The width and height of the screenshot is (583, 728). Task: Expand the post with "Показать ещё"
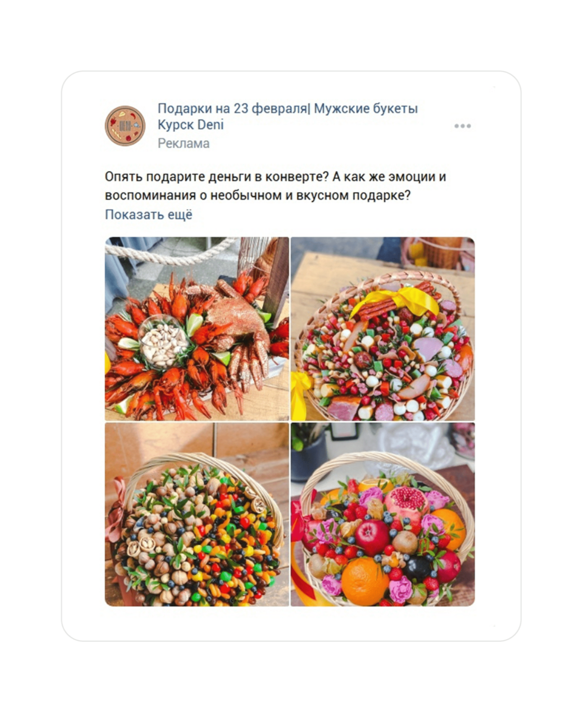(148, 215)
